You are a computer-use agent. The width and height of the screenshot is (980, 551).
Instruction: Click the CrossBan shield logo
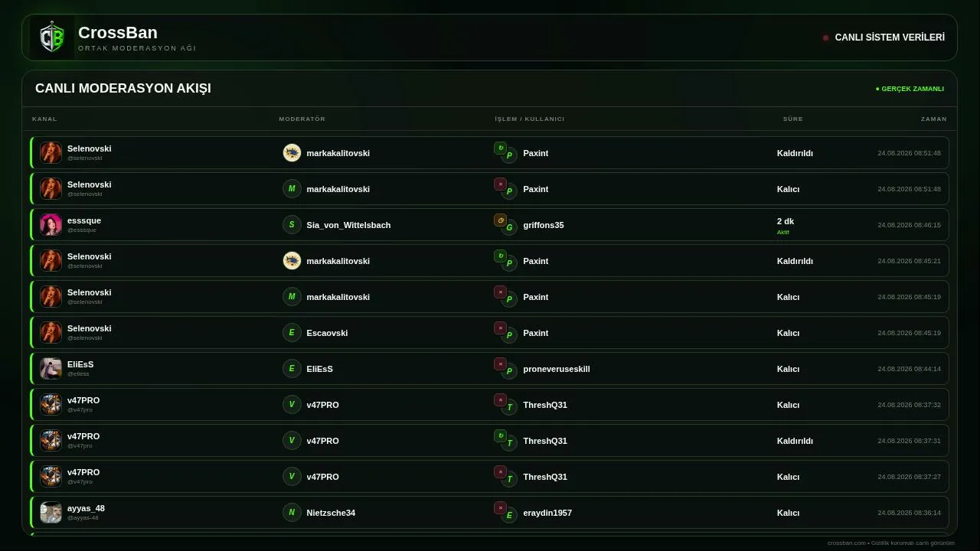click(x=52, y=37)
